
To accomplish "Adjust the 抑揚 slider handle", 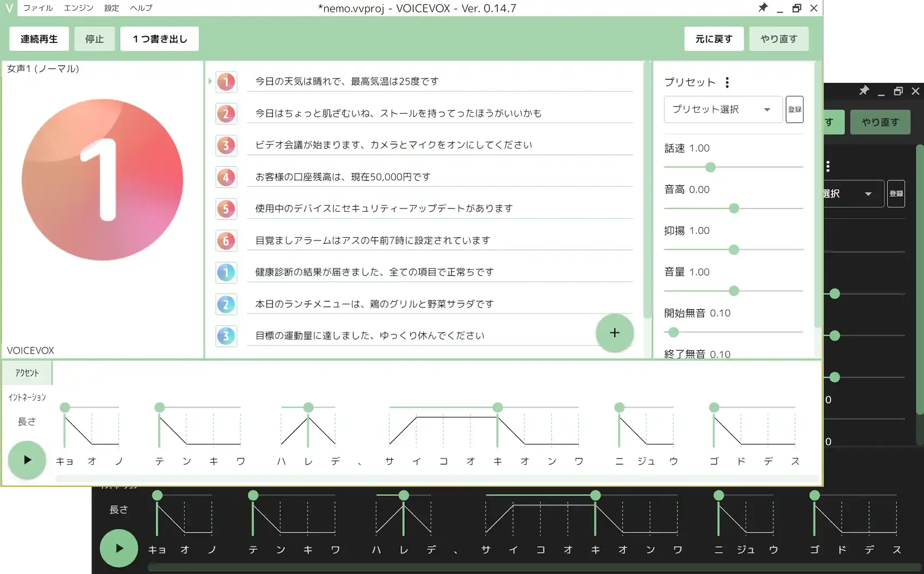I will pos(734,250).
